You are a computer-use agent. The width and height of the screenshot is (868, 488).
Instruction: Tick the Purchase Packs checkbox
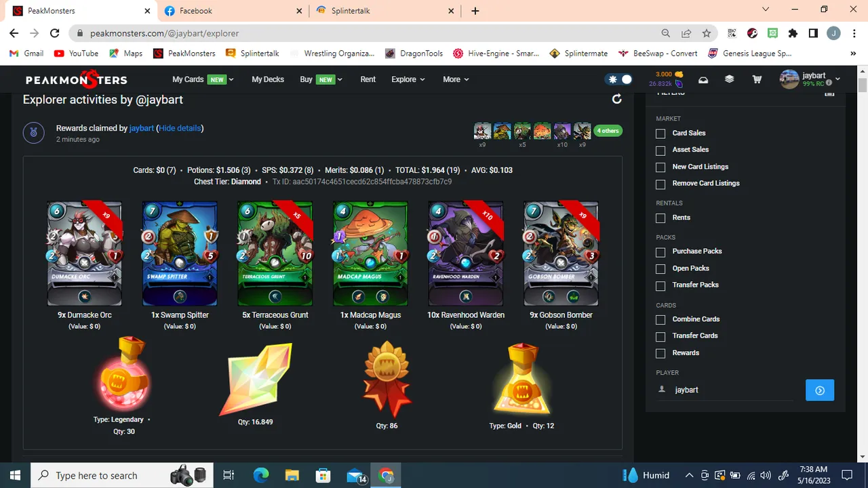[660, 252]
